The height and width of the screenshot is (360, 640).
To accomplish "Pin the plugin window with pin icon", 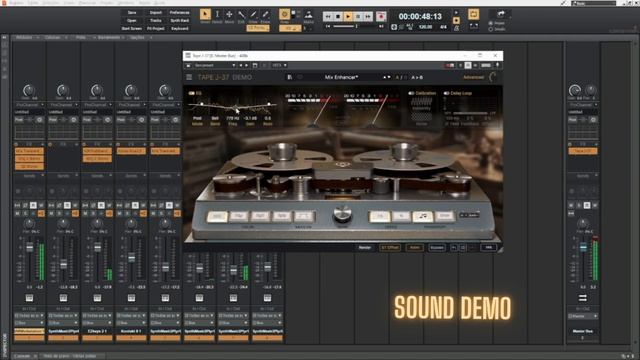I will tap(497, 65).
